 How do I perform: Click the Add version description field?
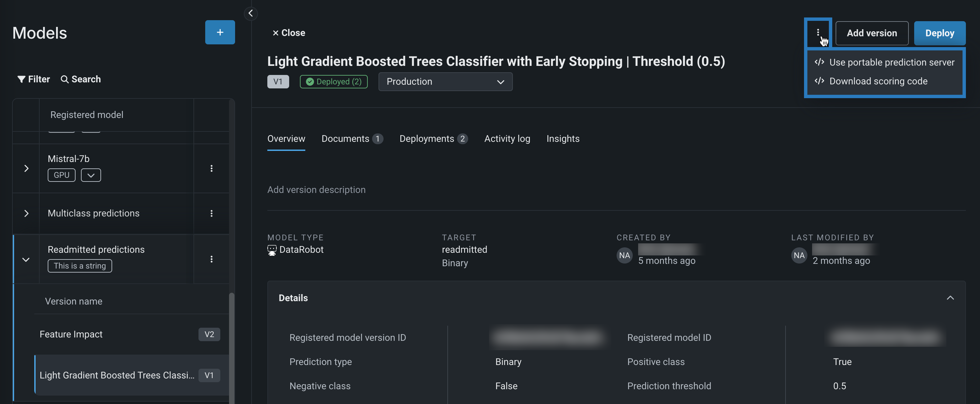point(316,190)
